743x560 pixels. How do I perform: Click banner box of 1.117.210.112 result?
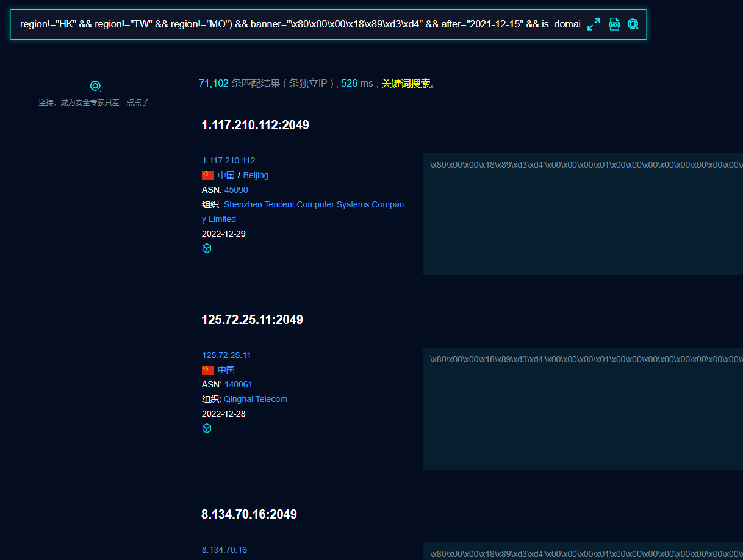tap(583, 214)
